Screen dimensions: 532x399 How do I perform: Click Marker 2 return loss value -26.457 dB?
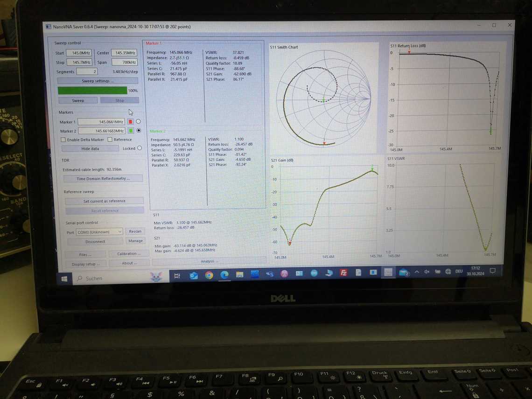[x=243, y=144]
